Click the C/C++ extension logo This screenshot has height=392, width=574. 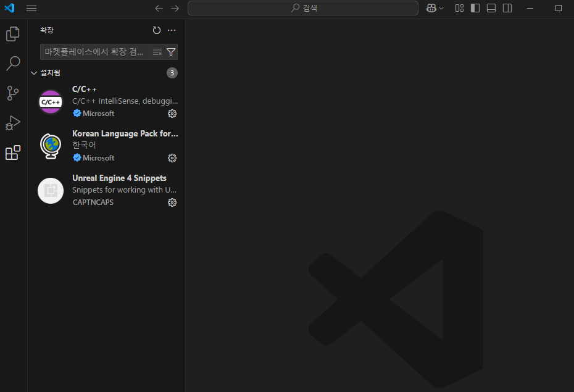tap(51, 102)
